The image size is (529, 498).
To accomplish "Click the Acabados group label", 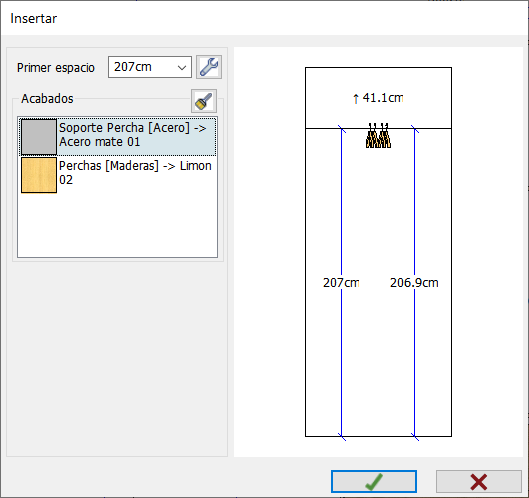I will (47, 99).
